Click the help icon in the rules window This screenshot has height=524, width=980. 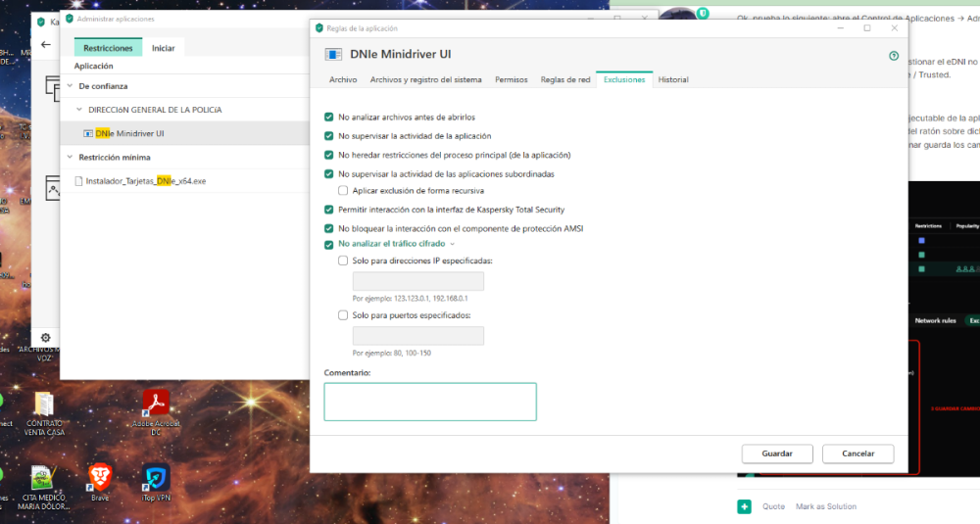point(894,56)
